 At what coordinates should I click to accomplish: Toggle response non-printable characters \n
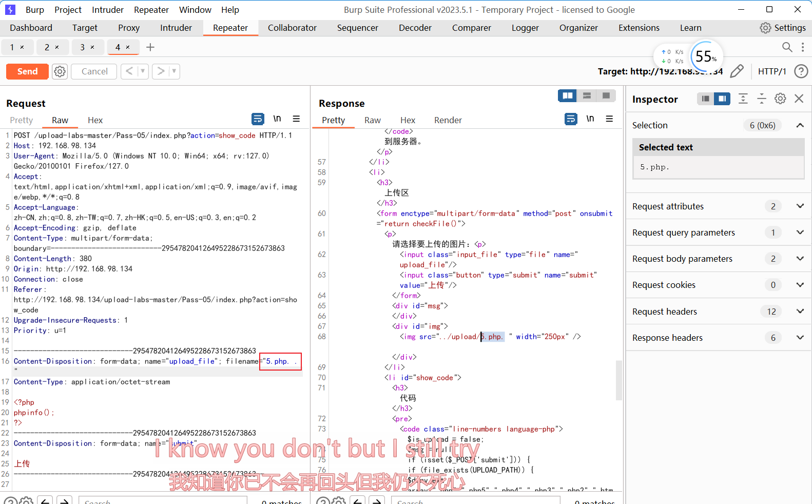[x=590, y=119]
